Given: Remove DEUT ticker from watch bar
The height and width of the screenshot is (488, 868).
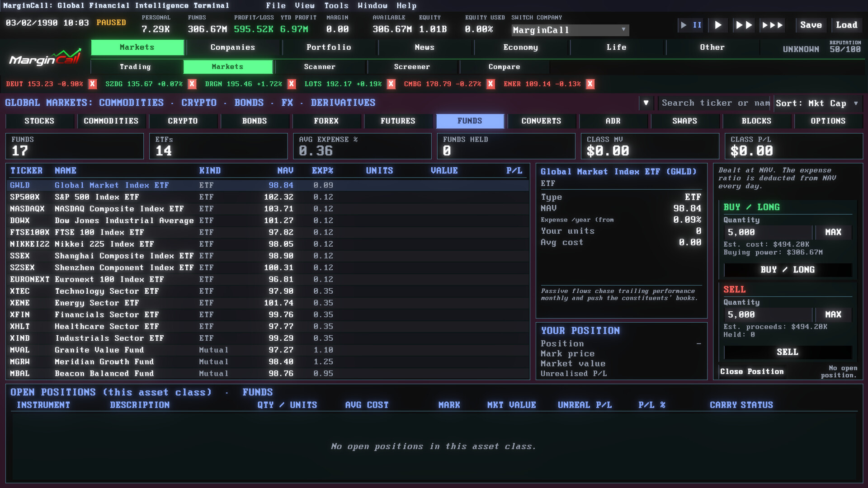Looking at the screenshot, I should [x=93, y=84].
